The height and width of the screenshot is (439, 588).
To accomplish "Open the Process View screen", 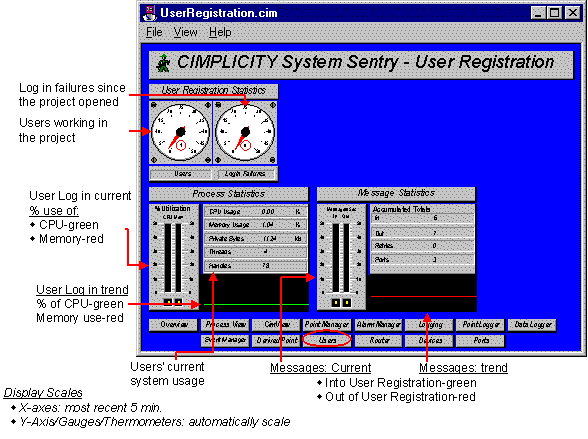I will coord(225,325).
